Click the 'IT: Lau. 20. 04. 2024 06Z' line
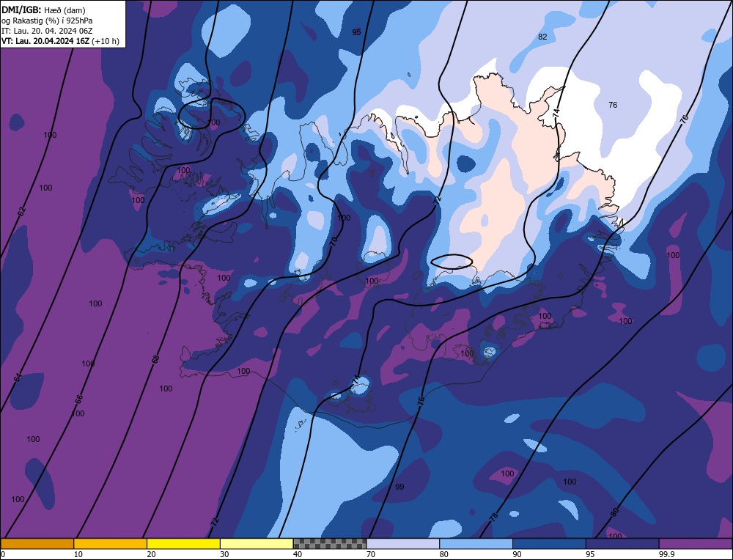 pyautogui.click(x=47, y=30)
